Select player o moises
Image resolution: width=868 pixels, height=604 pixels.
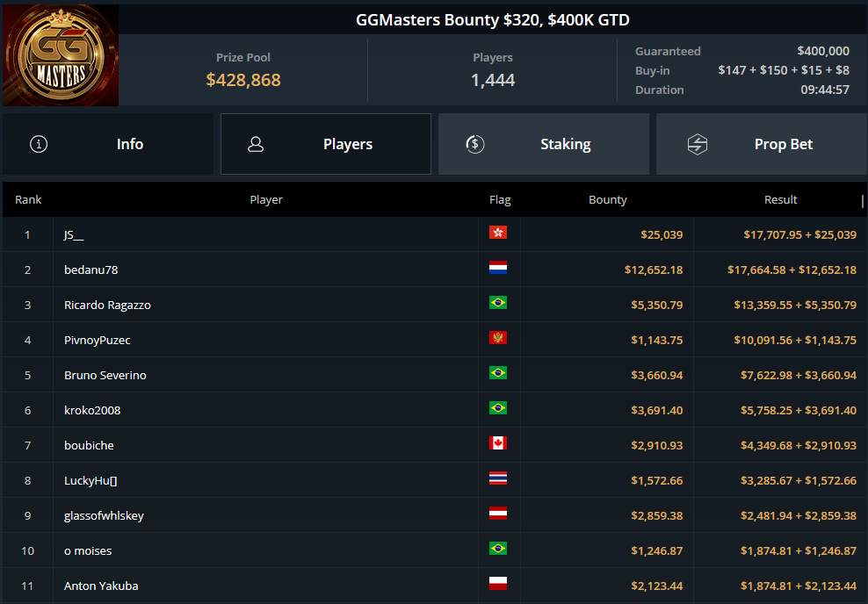point(88,551)
